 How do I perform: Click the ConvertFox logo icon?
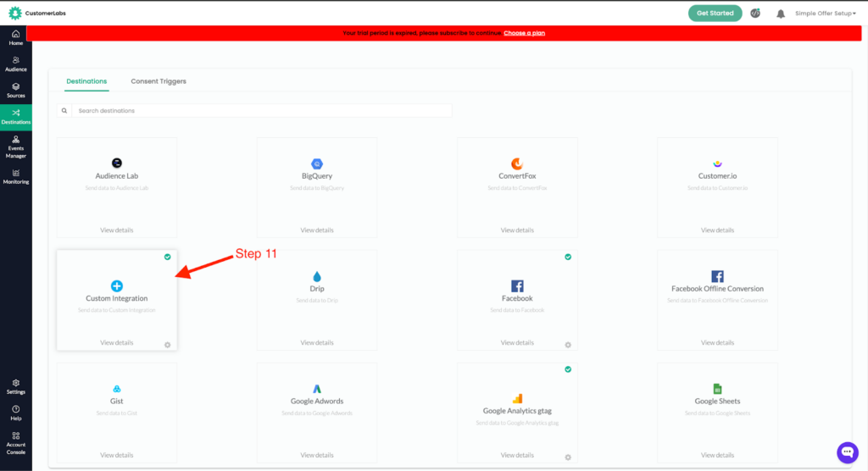coord(517,163)
